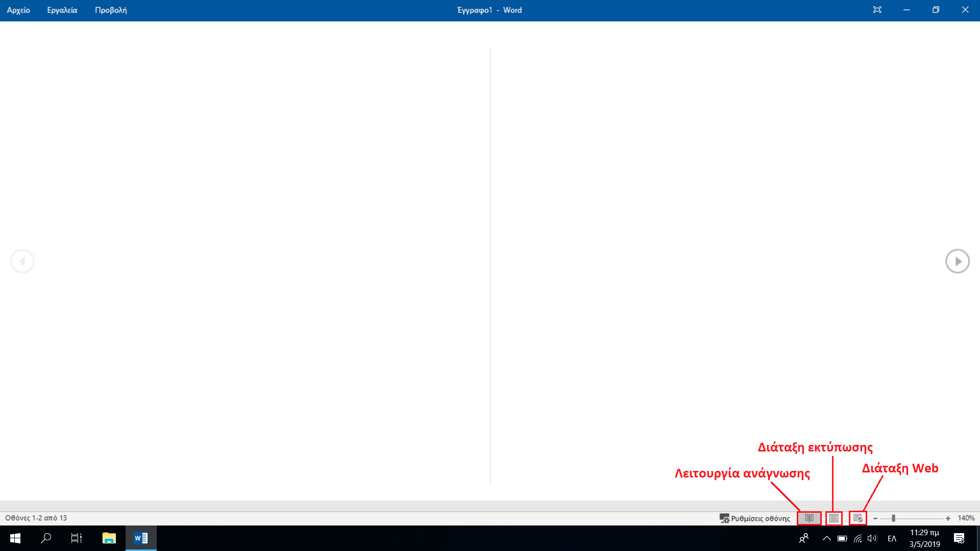Viewport: 980px width, 551px height.
Task: Open File Explorer from the taskbar
Action: [x=109, y=538]
